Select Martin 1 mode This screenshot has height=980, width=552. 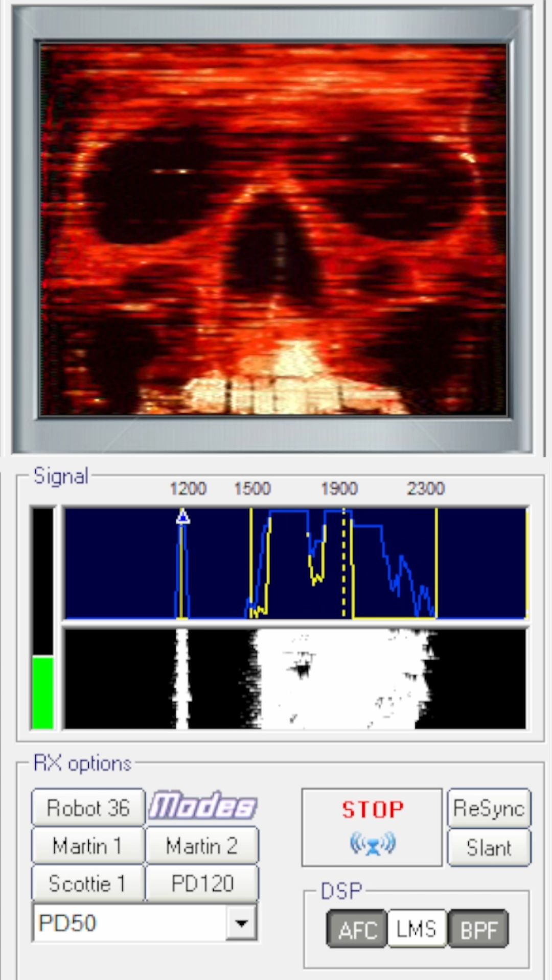coord(88,846)
